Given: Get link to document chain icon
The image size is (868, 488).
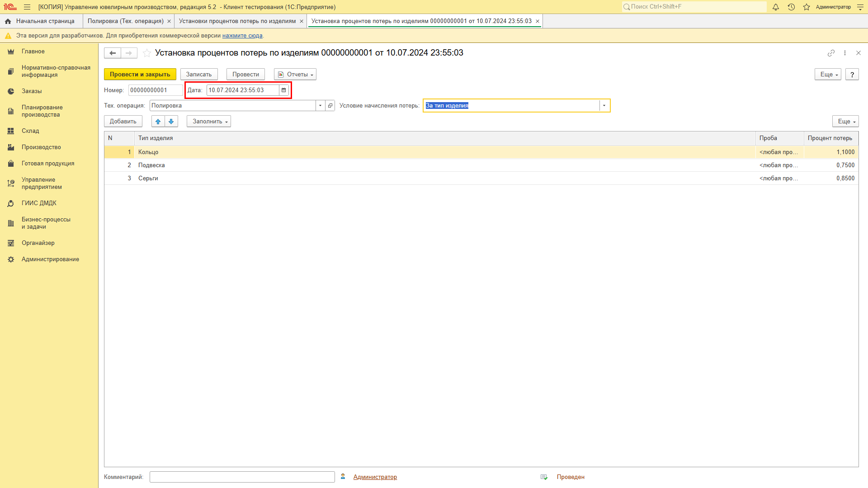Looking at the screenshot, I should 831,53.
